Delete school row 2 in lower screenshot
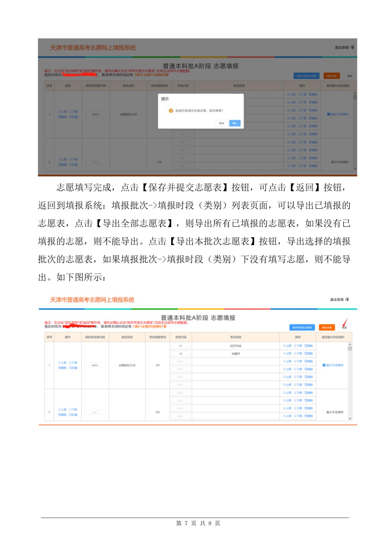This screenshot has width=392, height=555. tap(62, 415)
